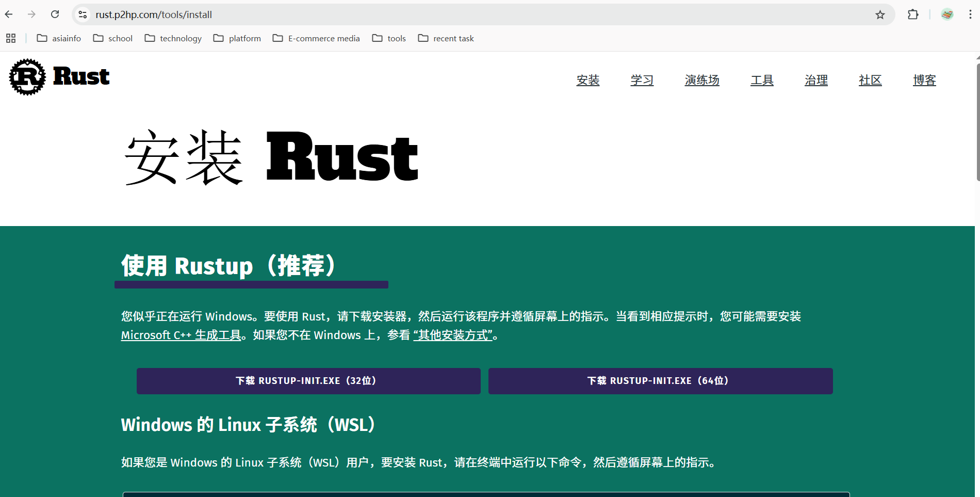Open the platform bookmark folder
Viewport: 980px width, 497px height.
[237, 38]
